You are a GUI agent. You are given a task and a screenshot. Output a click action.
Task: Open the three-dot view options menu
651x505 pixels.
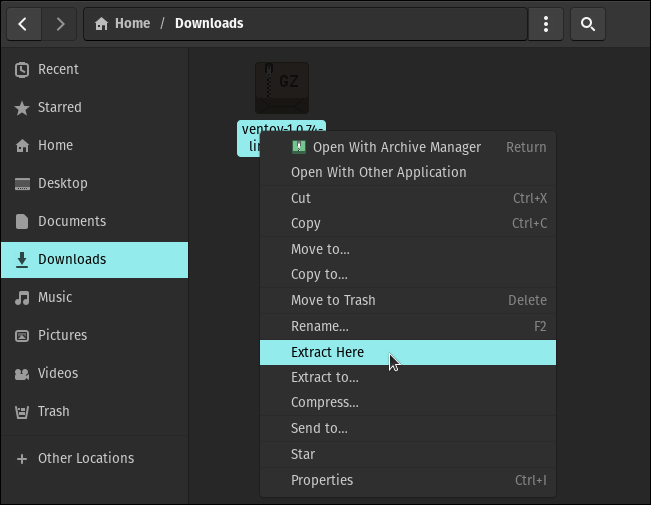pos(545,23)
